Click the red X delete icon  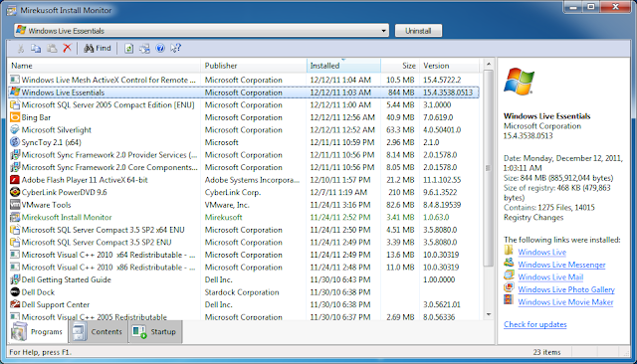[x=68, y=48]
